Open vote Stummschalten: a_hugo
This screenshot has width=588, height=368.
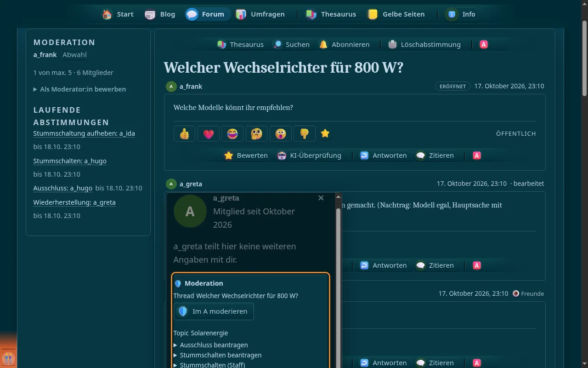pos(70,161)
